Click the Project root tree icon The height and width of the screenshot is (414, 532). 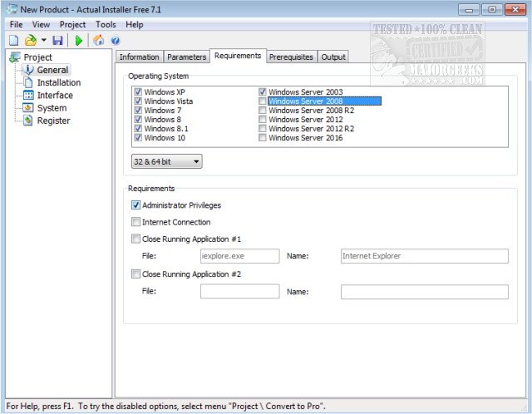click(15, 57)
